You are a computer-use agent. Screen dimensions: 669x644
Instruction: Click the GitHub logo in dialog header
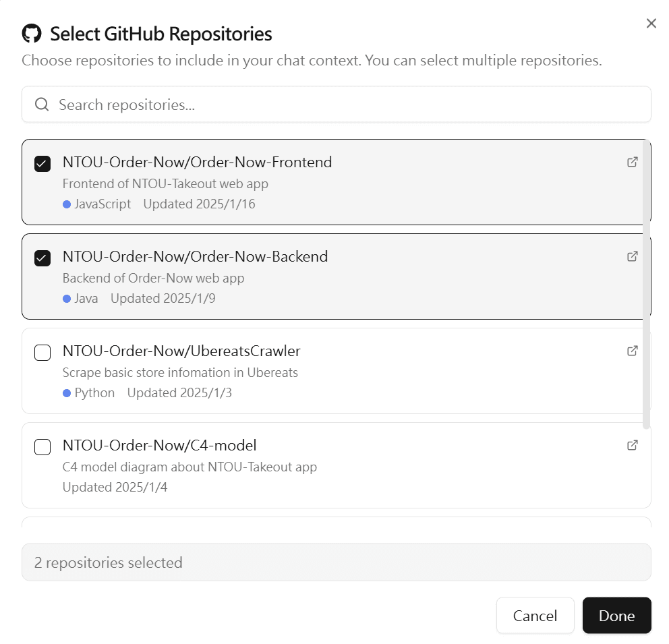(x=32, y=34)
